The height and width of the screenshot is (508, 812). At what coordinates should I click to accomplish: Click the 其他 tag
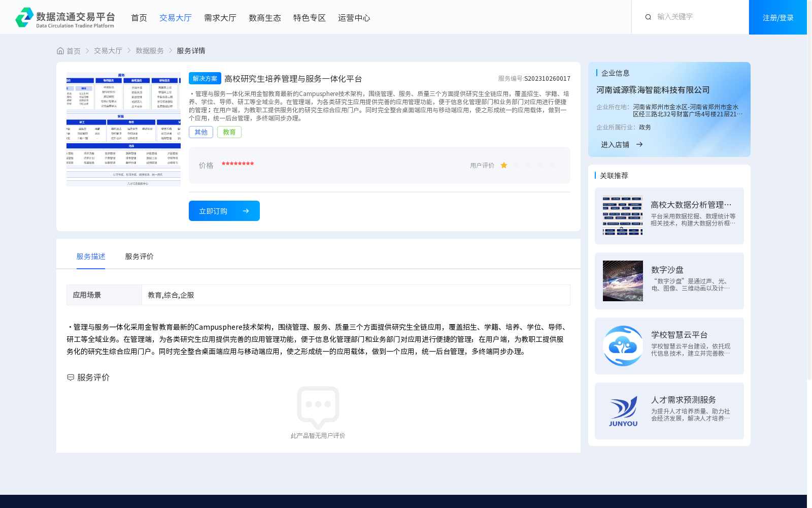click(201, 132)
